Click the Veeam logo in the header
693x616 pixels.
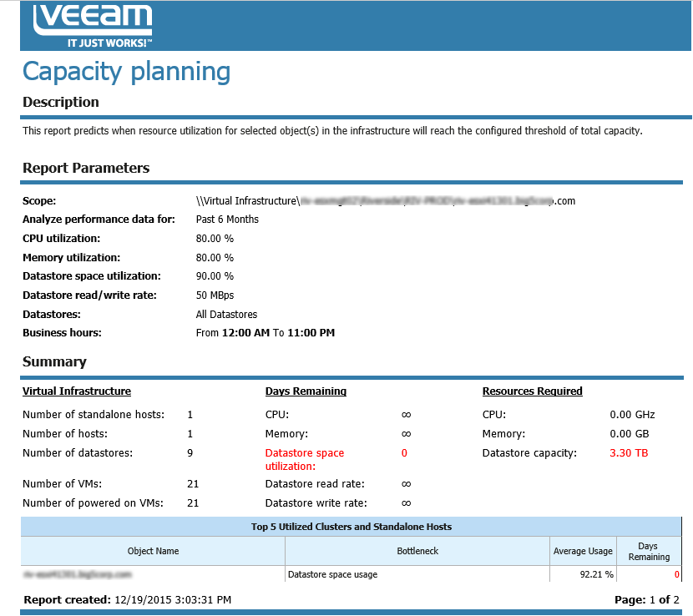tap(93, 24)
